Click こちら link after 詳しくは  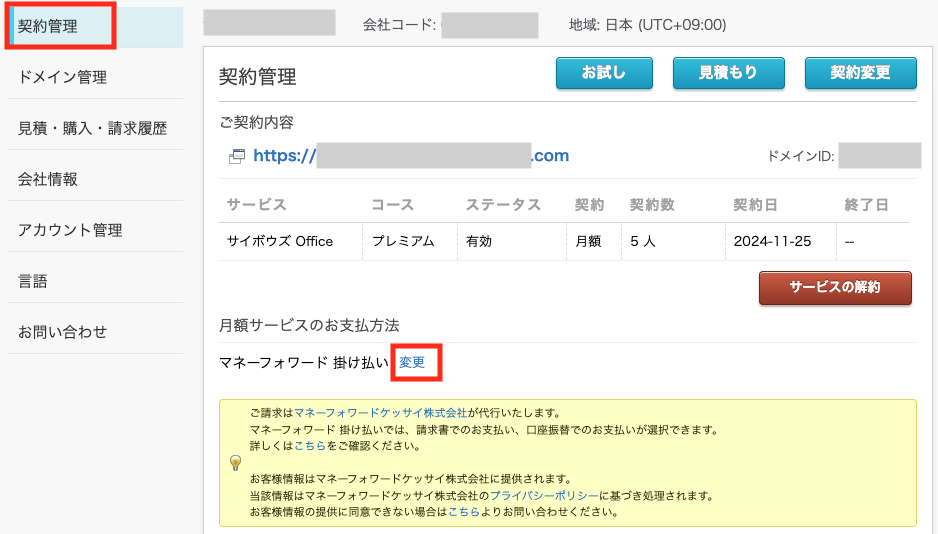coord(310,445)
